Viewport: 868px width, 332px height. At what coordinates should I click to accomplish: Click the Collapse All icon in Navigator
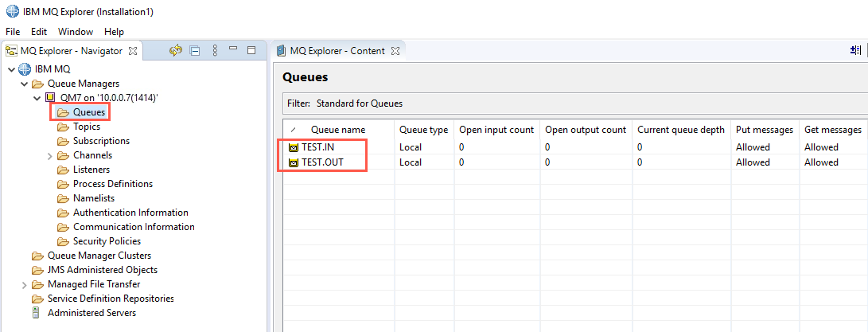195,51
